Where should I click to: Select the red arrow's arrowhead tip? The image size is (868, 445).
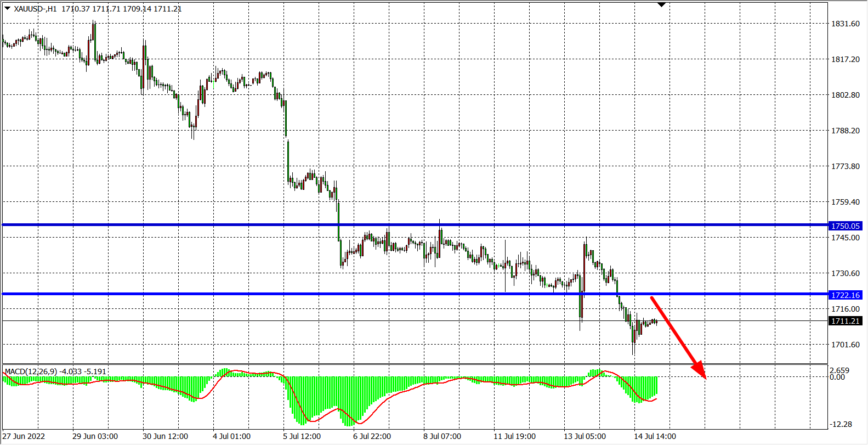point(705,377)
